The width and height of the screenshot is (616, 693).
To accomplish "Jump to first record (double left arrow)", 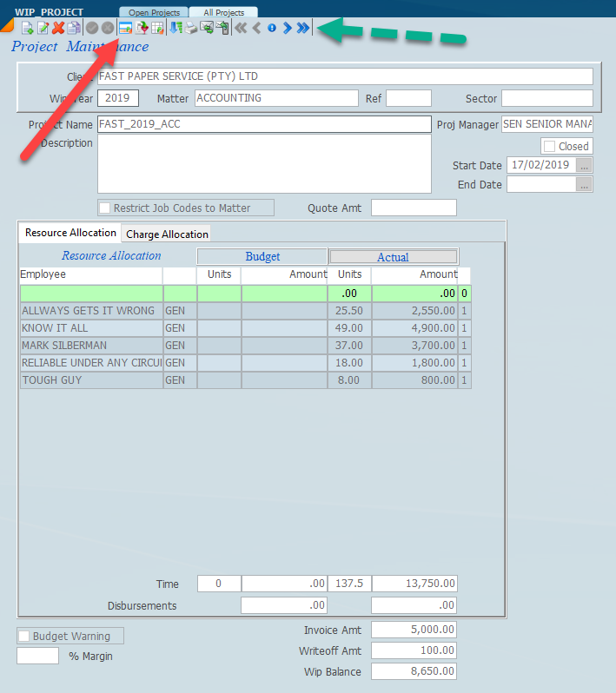I will 241,28.
